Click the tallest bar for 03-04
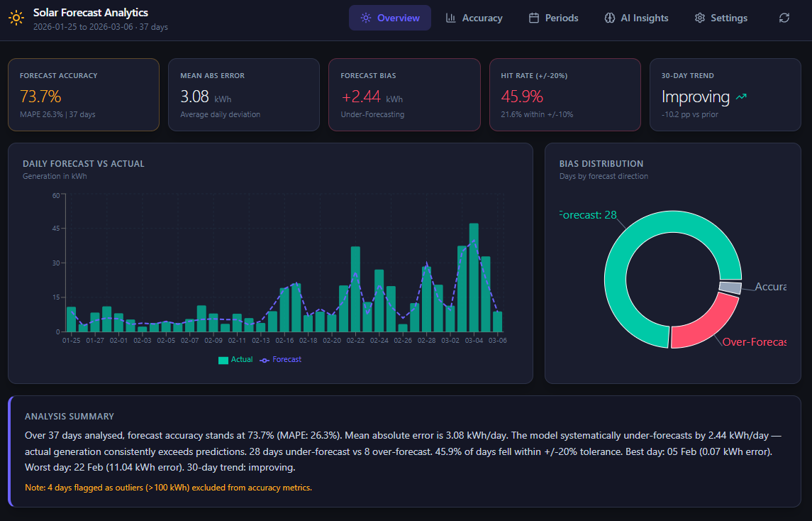 click(x=474, y=277)
